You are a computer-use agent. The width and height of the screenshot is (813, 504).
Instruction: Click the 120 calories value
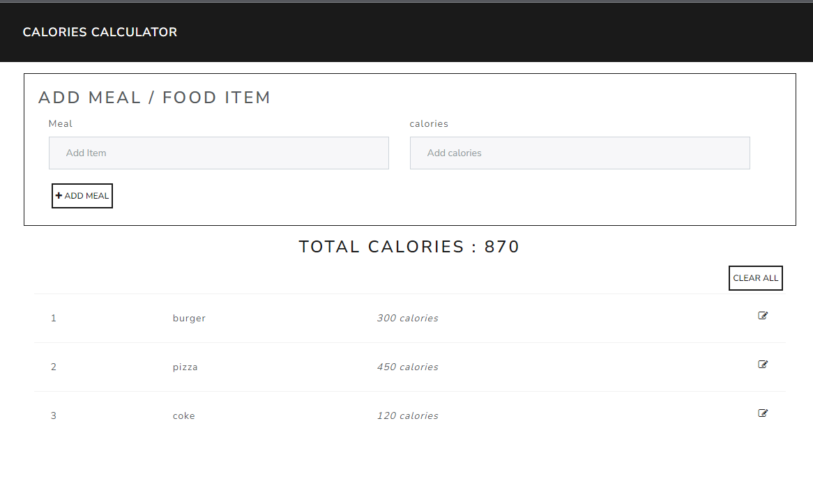tap(407, 415)
